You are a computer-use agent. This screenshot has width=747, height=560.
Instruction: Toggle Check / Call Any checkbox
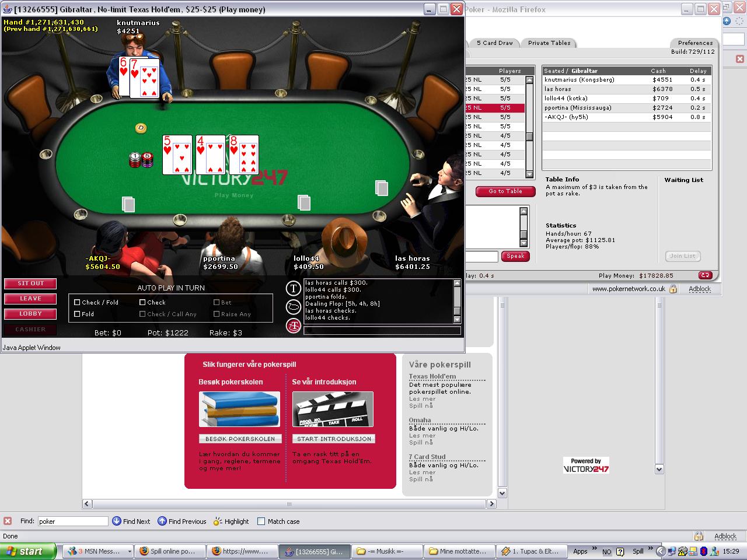(x=142, y=314)
